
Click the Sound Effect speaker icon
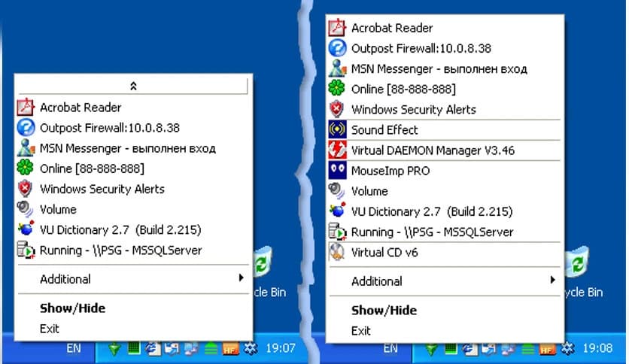pyautogui.click(x=337, y=130)
